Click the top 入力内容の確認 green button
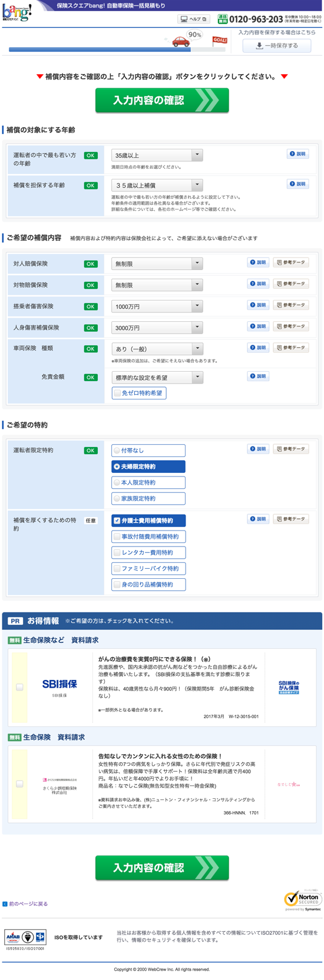 tap(162, 101)
